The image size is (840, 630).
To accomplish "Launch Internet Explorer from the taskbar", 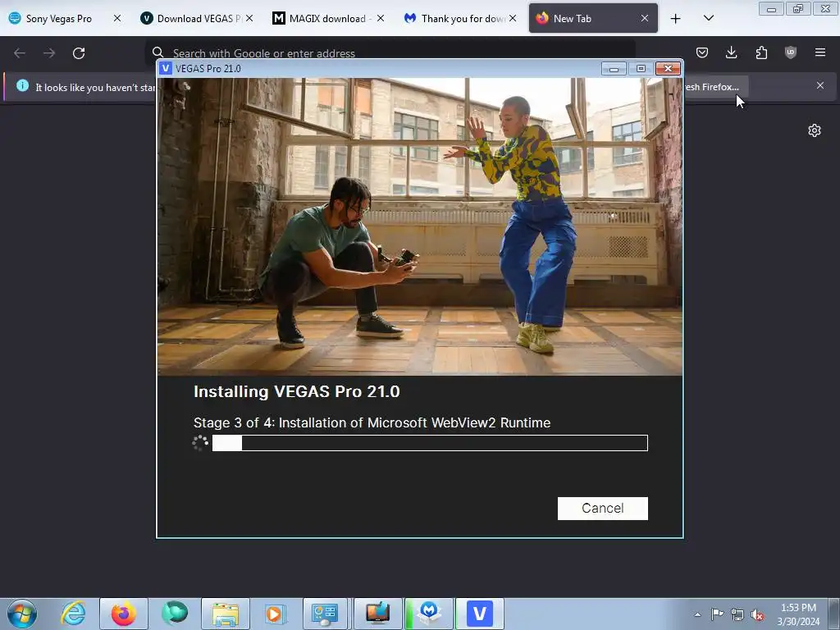I will [x=73, y=614].
